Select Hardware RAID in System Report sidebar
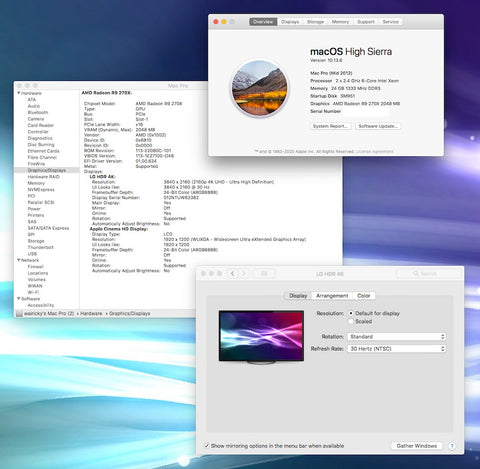 tap(43, 177)
